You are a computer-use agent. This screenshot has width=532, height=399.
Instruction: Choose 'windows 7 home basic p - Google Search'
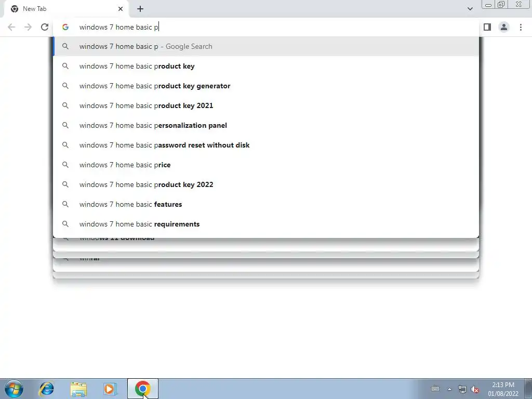[266, 46]
